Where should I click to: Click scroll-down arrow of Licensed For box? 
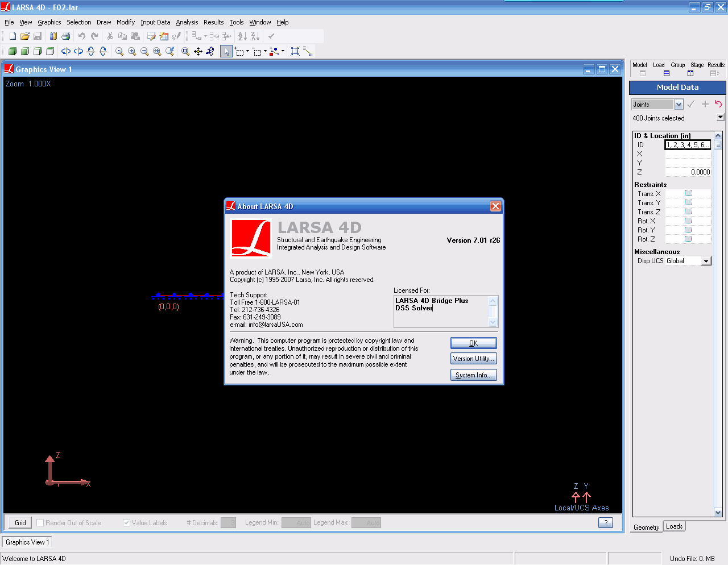point(493,322)
